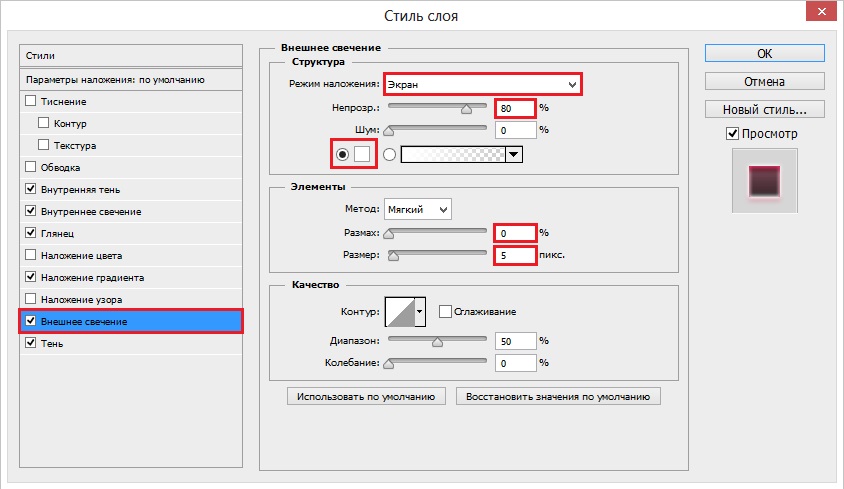
Task: Click the Диапазон slider handle
Action: [x=437, y=342]
